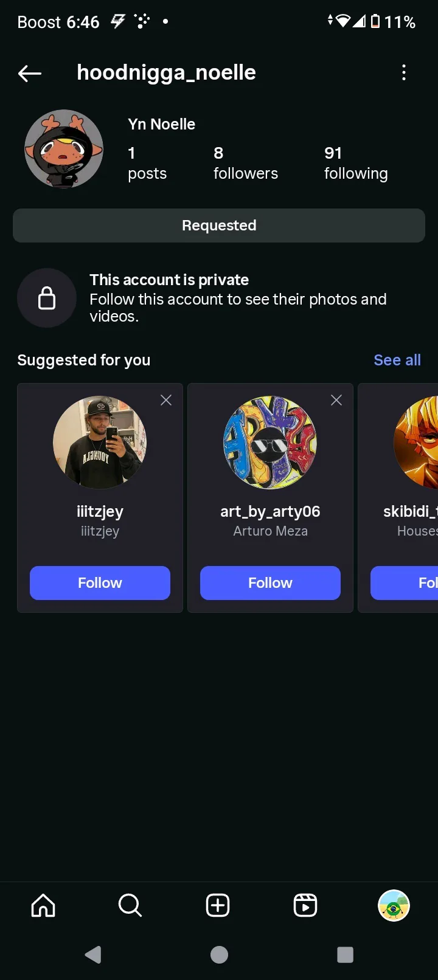Open the Reels icon

point(305,905)
